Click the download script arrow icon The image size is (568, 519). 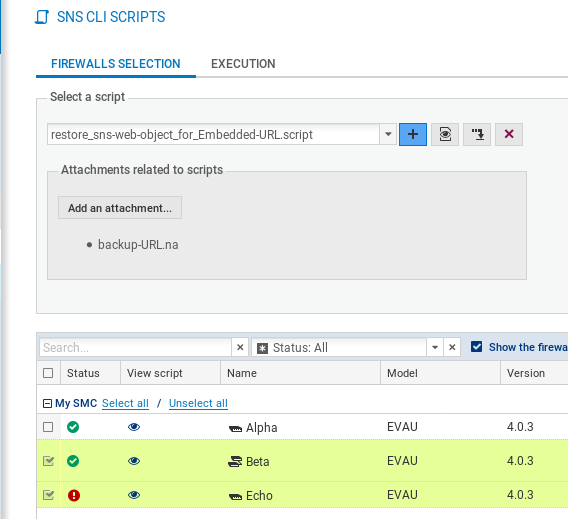[x=477, y=134]
